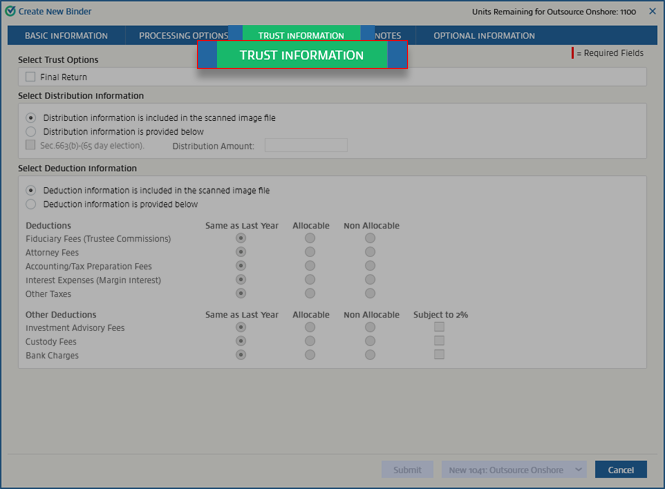Enable the Final Return checkbox

[31, 77]
